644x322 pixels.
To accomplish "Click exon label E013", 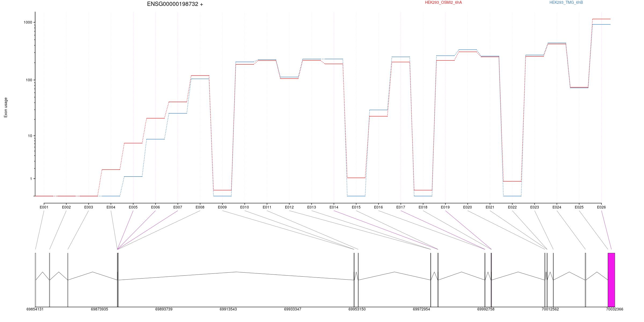I will (x=312, y=207).
